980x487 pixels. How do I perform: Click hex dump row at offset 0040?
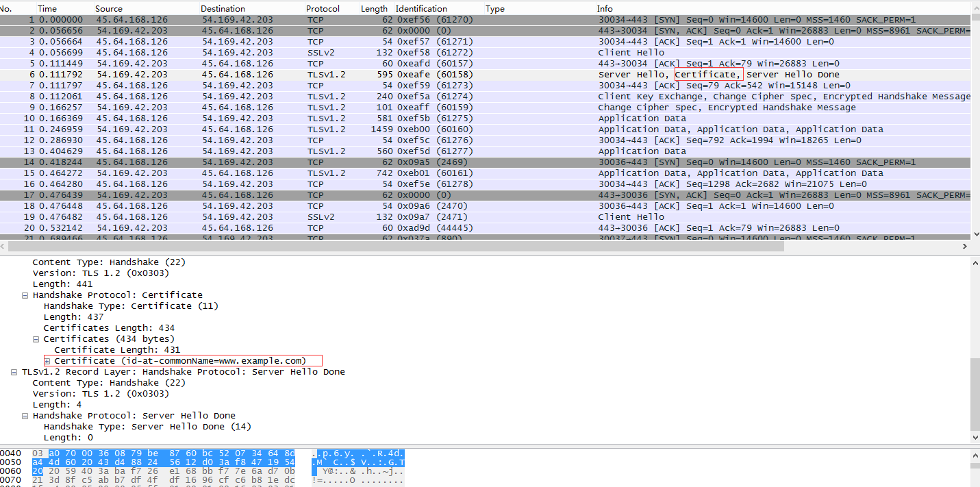coord(202,453)
